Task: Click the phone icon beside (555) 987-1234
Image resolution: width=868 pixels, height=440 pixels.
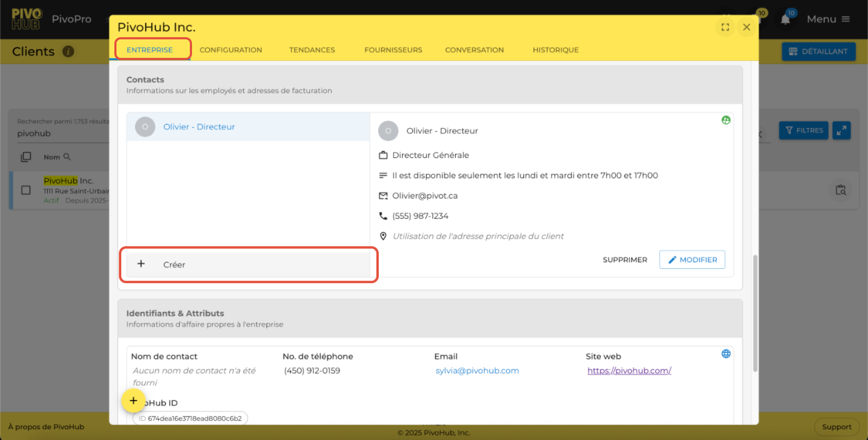Action: coord(383,216)
